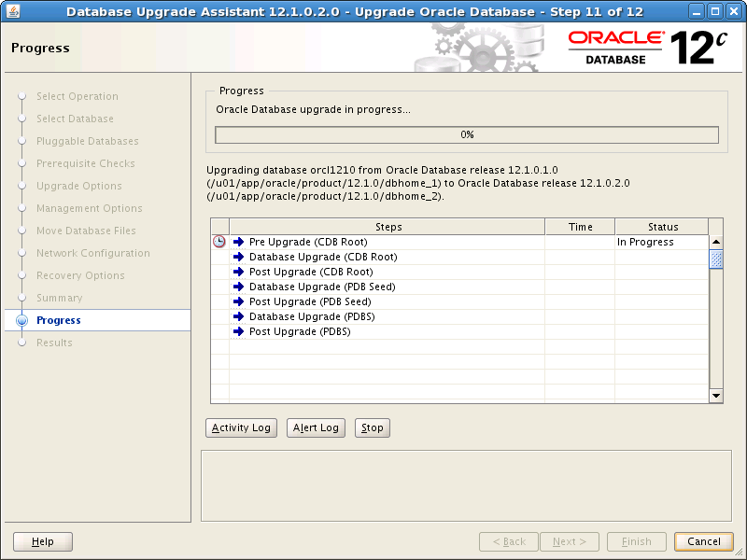The image size is (747, 560).
Task: Cancel the upgrade assistant
Action: click(704, 541)
